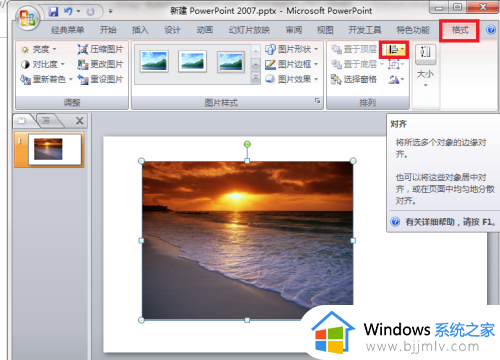The image size is (500, 360).
Task: Click the Office button orb
Action: pyautogui.click(x=27, y=17)
